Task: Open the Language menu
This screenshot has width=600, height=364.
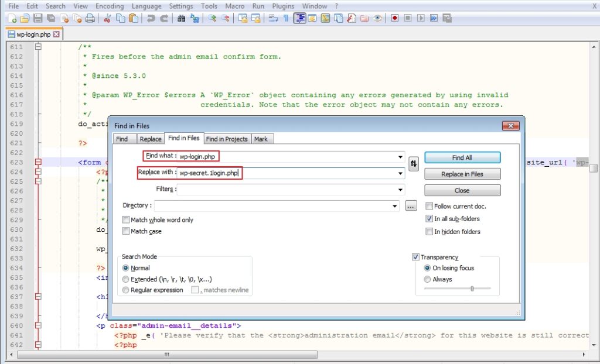Action: 146,6
